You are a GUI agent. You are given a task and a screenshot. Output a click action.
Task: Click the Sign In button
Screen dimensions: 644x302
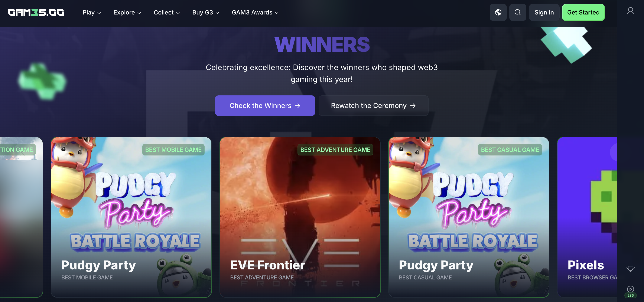544,12
